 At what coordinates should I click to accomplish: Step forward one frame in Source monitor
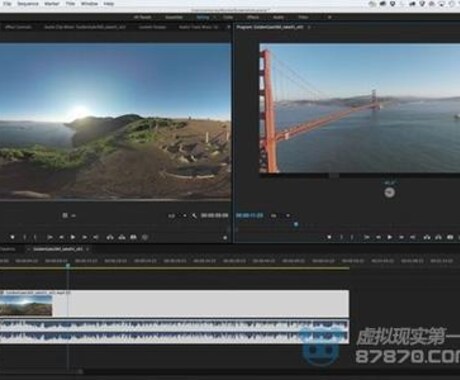[84, 237]
